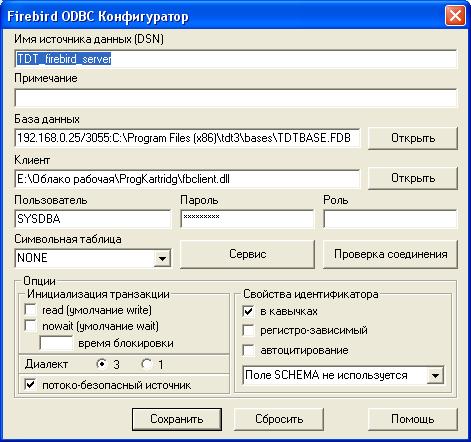Click the время блокировки input box
The height and width of the screenshot is (442, 471).
(56, 343)
